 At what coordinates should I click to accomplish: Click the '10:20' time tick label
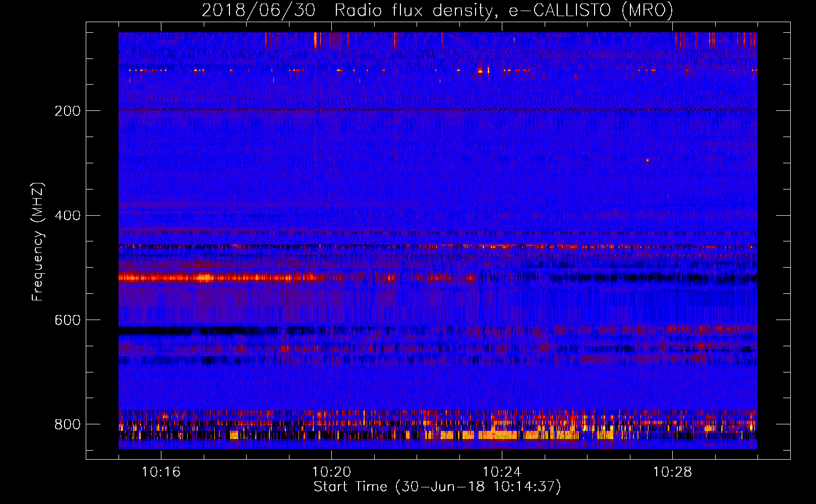tap(331, 472)
